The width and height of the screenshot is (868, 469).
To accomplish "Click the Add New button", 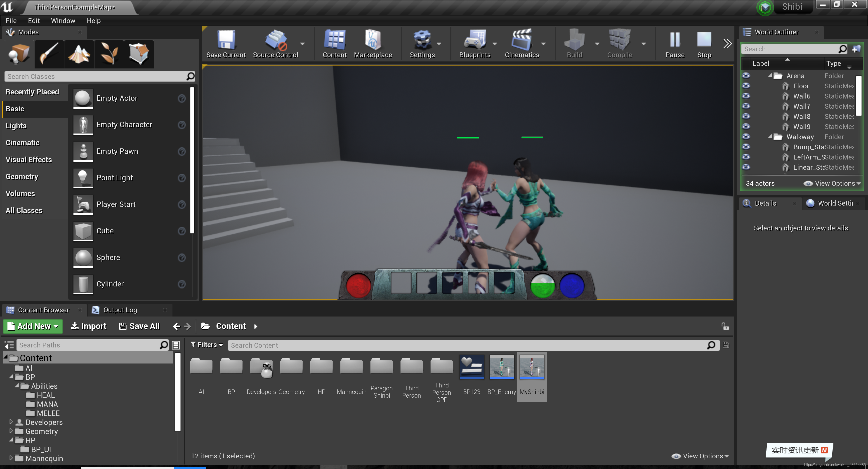I will [33, 326].
